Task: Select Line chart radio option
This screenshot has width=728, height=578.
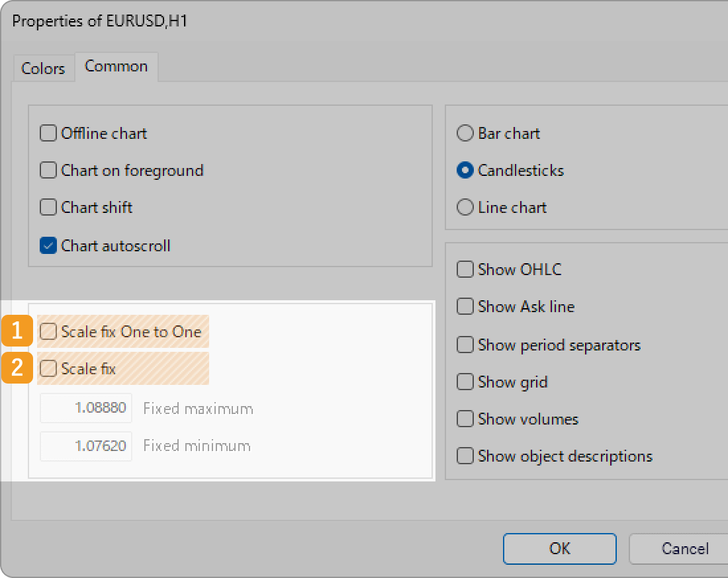Action: (465, 208)
